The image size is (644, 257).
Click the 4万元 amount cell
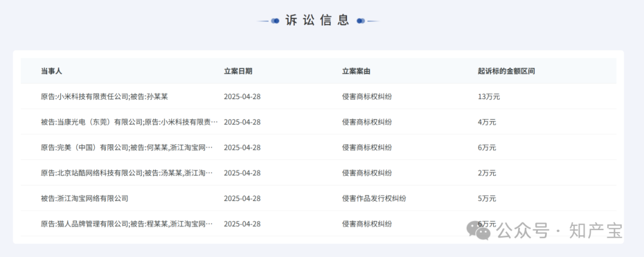487,122
